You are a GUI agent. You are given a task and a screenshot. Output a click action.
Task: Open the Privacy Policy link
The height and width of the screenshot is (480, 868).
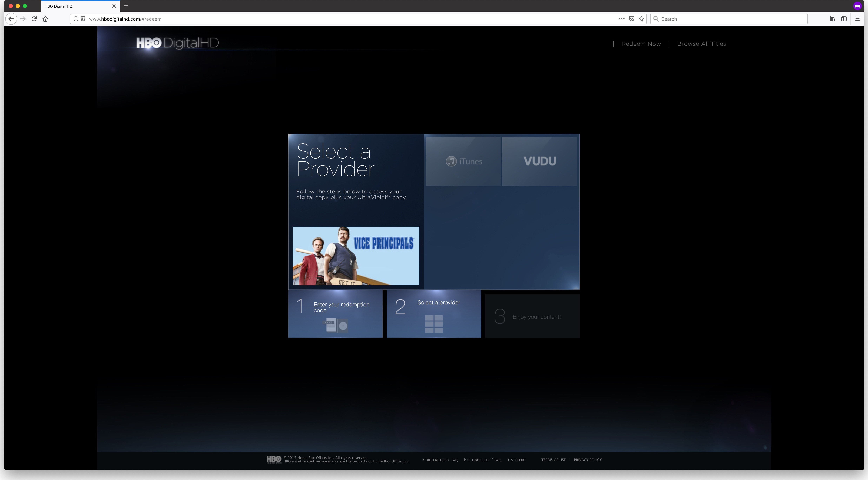pyautogui.click(x=588, y=460)
